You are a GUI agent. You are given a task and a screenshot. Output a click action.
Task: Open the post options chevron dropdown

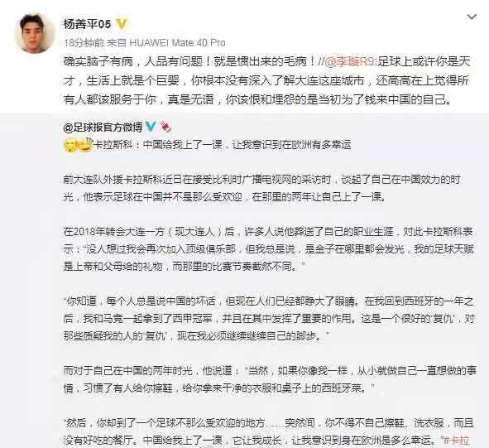(472, 17)
